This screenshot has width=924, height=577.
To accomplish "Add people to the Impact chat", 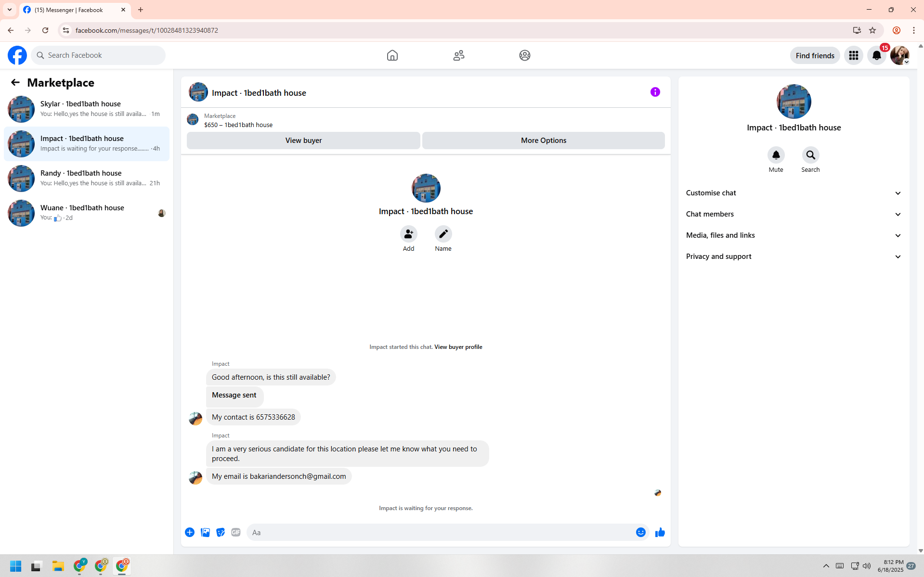I will pos(409,234).
